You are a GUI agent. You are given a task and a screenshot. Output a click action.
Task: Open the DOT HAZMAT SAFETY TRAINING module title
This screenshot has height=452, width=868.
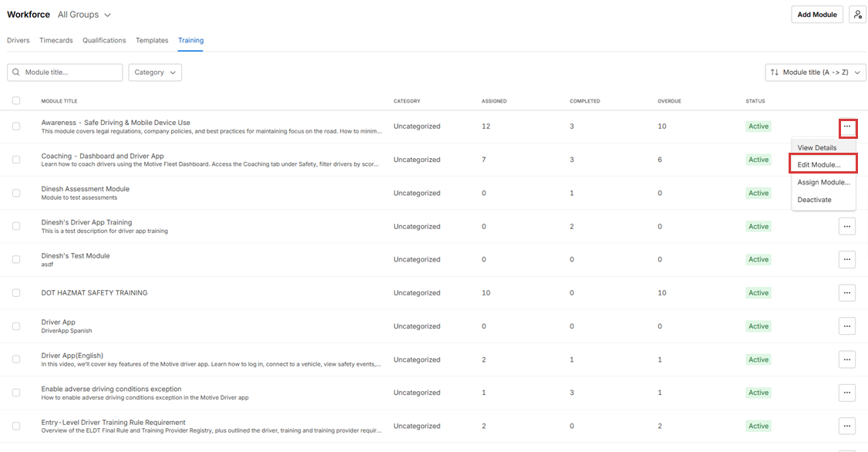tap(94, 293)
